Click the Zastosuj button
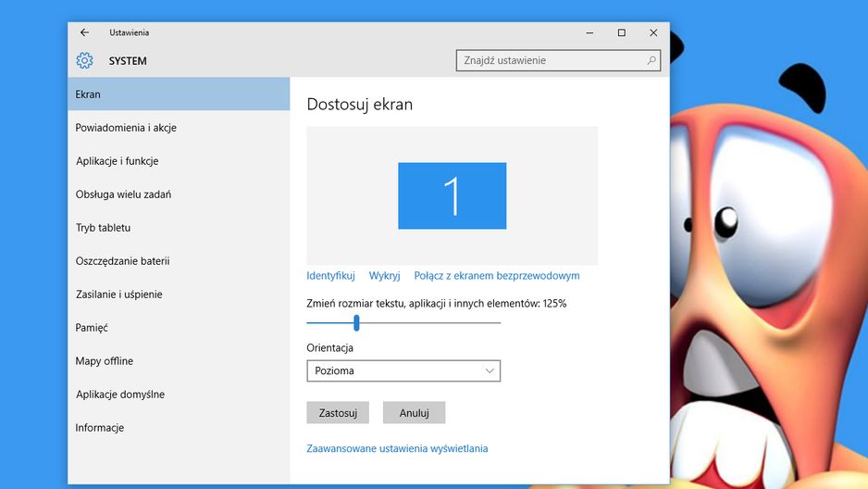868x489 pixels. (338, 412)
